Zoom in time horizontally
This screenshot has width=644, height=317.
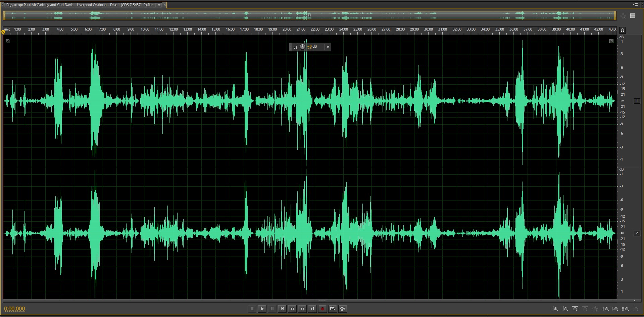pos(575,309)
